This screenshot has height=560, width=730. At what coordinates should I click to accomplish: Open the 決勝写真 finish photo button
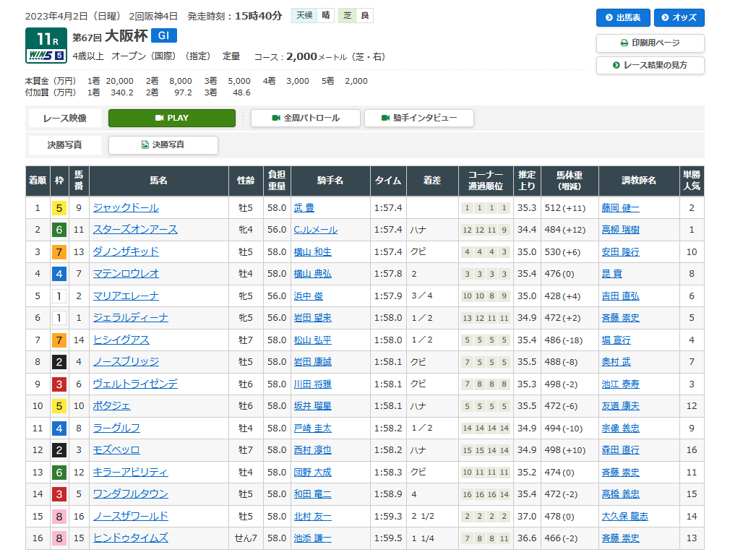pyautogui.click(x=163, y=145)
